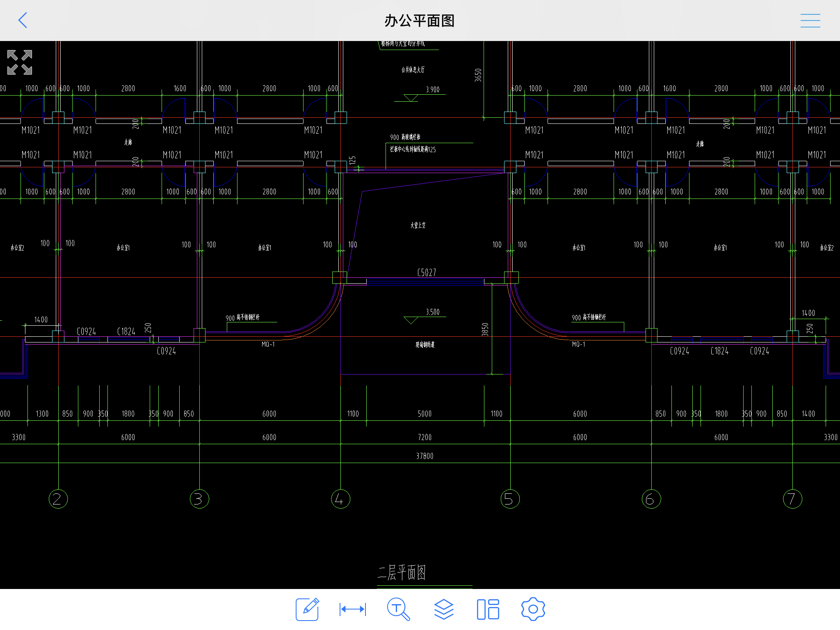
Task: Select the 1300 dimension text
Action: coord(42,414)
